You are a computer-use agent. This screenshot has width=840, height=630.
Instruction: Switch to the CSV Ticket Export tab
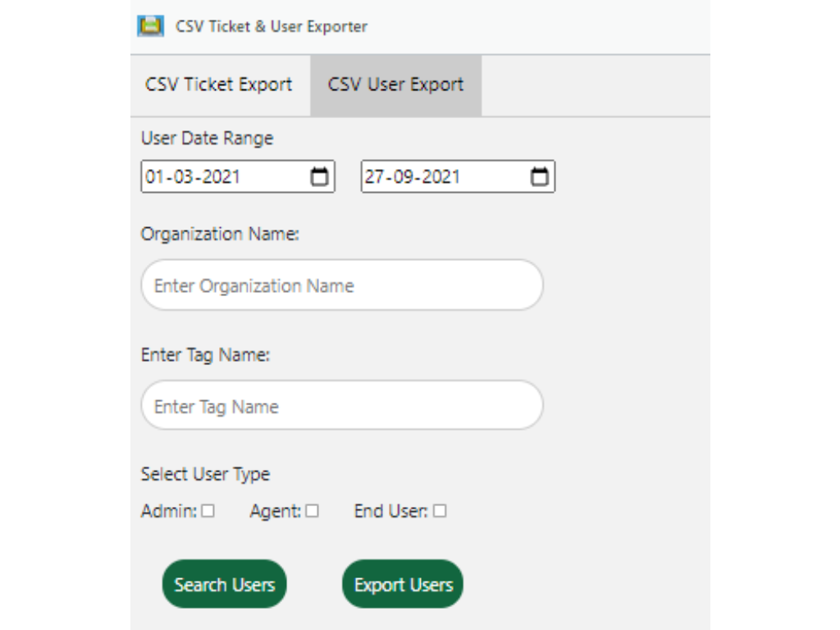point(219,84)
